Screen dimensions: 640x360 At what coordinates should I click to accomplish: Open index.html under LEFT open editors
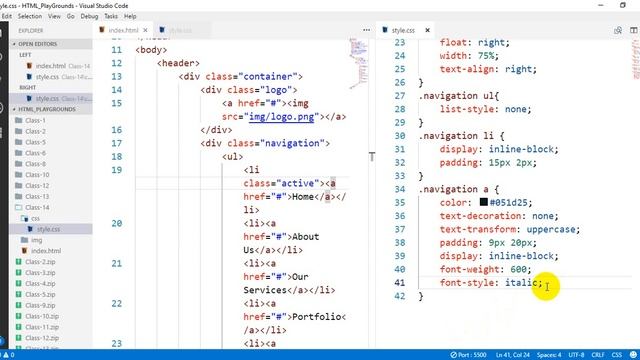click(x=51, y=66)
